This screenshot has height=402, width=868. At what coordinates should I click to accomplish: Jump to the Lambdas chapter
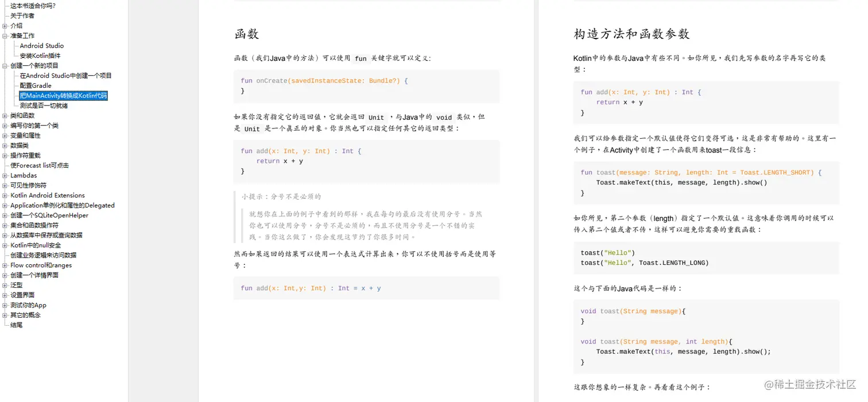click(x=24, y=175)
